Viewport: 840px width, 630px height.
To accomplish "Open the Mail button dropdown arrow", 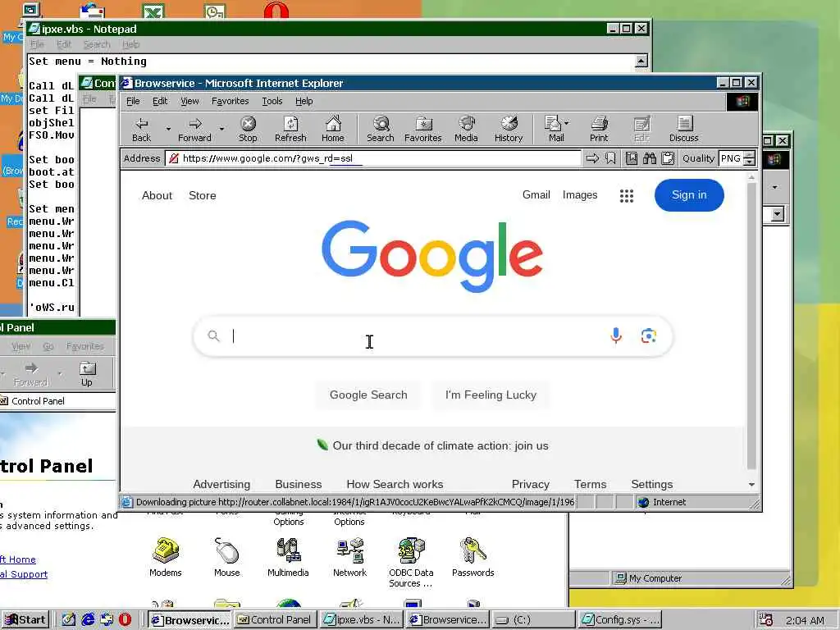I will click(567, 123).
